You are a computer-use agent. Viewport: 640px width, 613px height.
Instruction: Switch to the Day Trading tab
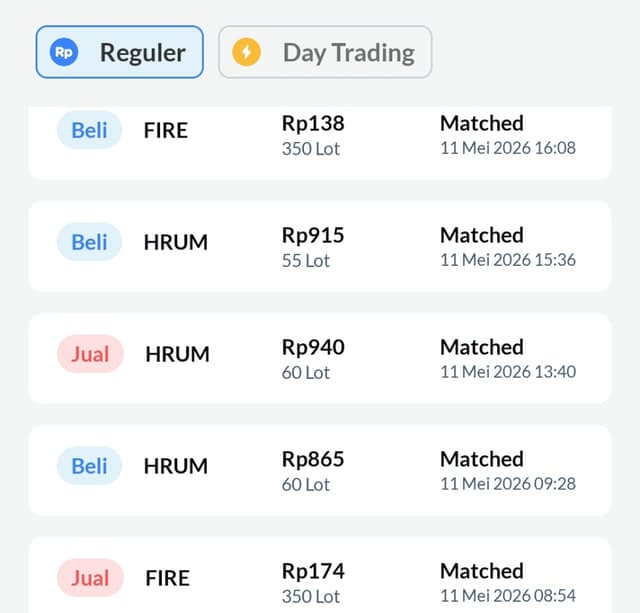click(x=325, y=52)
